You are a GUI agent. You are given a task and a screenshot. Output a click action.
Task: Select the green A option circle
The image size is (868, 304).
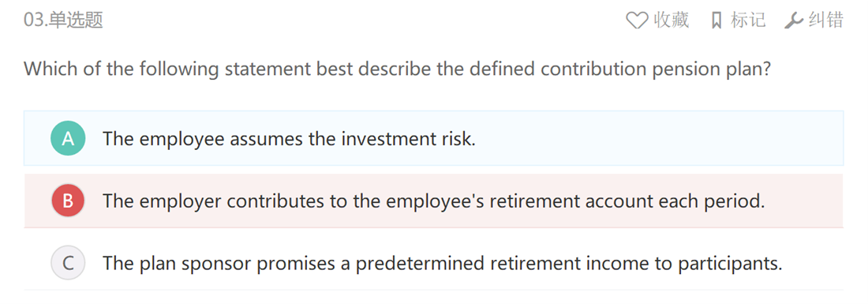68,138
